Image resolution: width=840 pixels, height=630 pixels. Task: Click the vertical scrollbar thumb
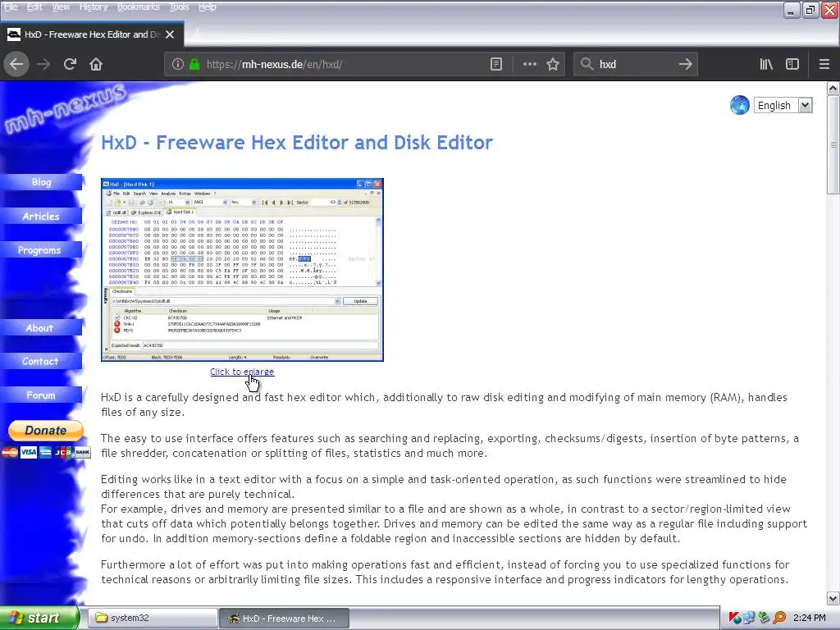pos(833,144)
